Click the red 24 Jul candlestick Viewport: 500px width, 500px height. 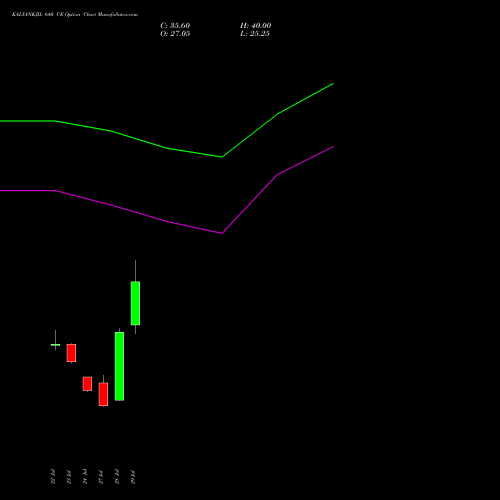click(x=87, y=384)
